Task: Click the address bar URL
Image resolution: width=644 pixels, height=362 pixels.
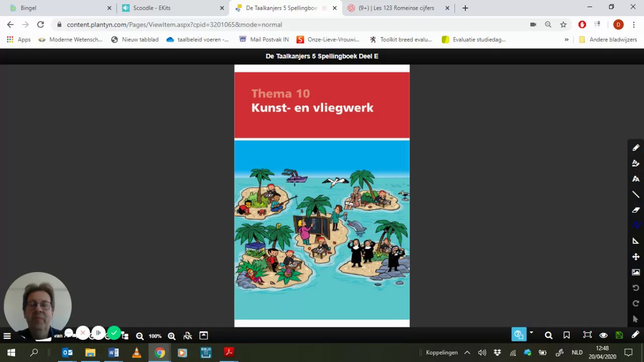Action: [174, 25]
